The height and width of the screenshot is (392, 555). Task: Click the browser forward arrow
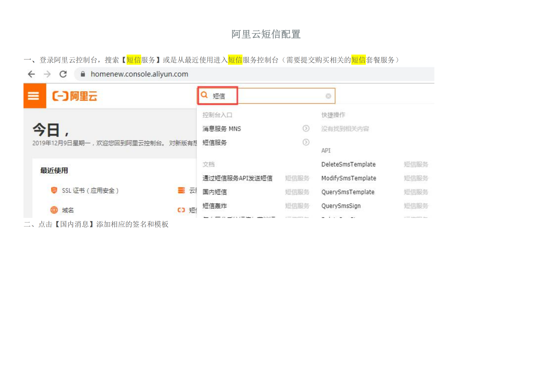pyautogui.click(x=47, y=74)
